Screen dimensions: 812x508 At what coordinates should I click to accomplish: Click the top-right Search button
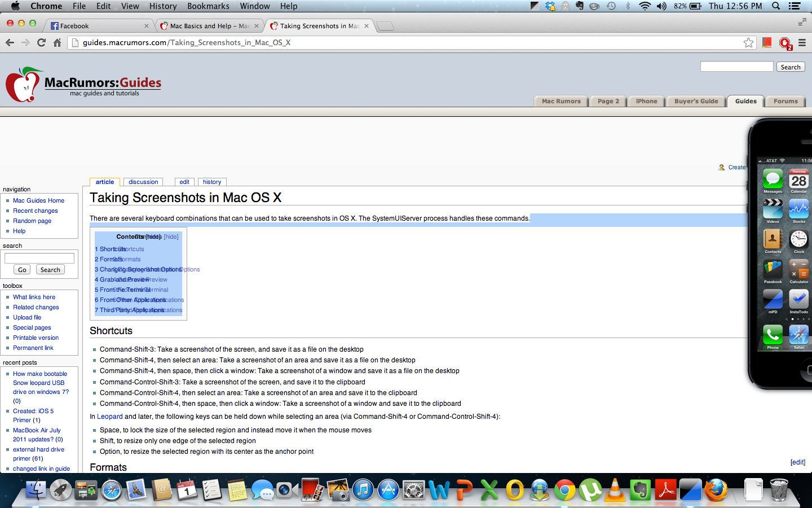pyautogui.click(x=791, y=67)
